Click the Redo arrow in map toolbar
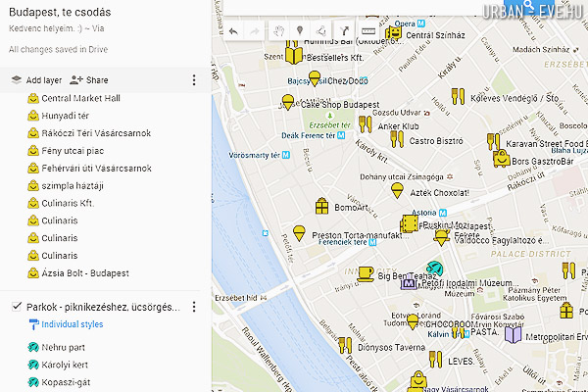Image resolution: width=588 pixels, height=392 pixels. tap(255, 31)
